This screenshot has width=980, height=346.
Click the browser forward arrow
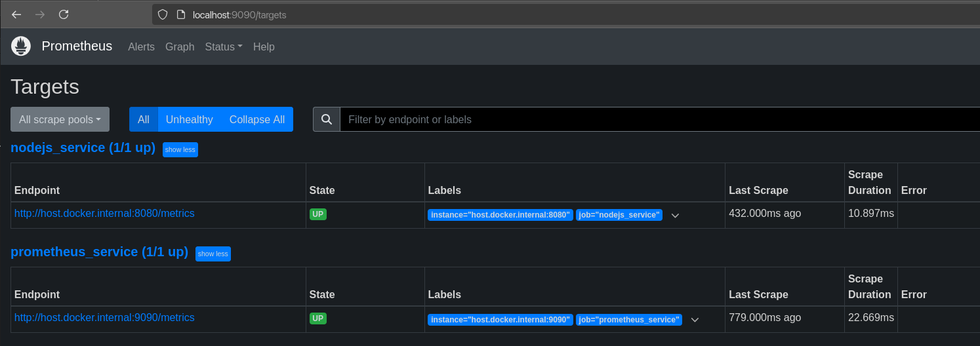pos(40,14)
